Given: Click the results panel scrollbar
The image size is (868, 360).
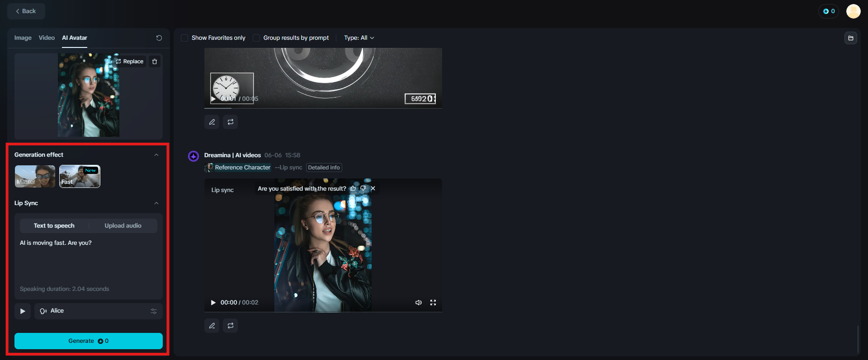Looking at the screenshot, I should point(858,340).
